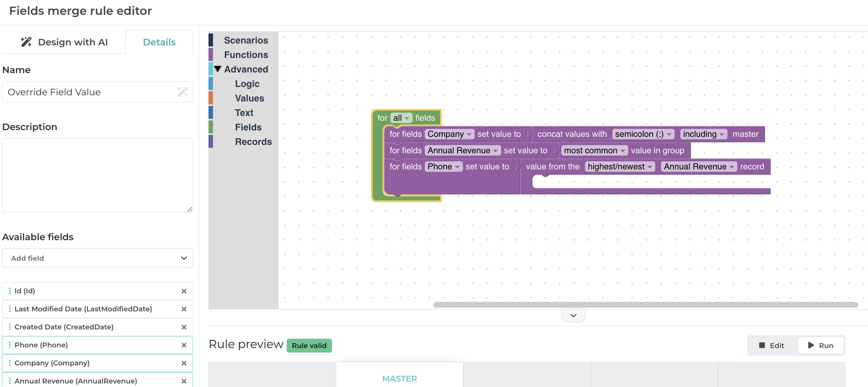
Task: Click the horizontal workspace scrollbar
Action: [x=645, y=304]
